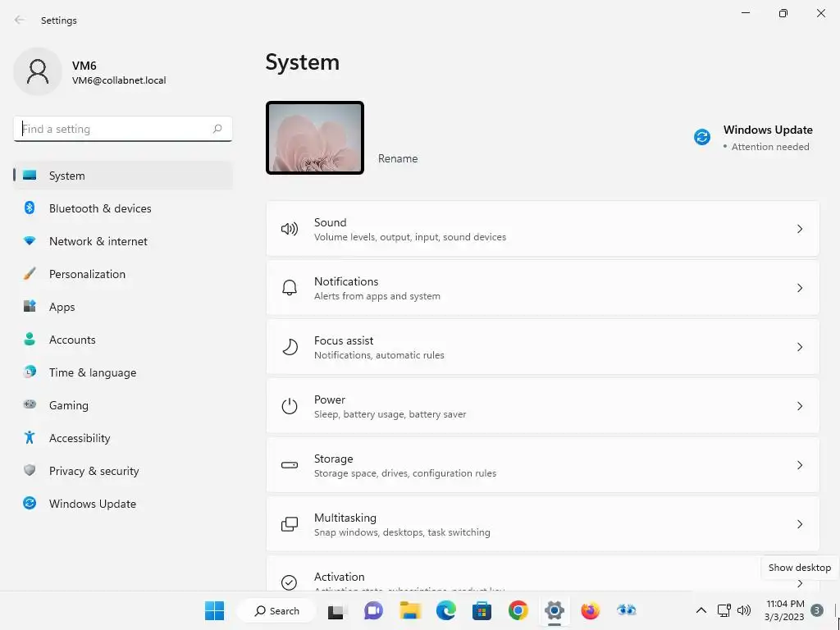Viewport: 840px width, 630px height.
Task: Click the Accounts person icon
Action: (x=30, y=339)
